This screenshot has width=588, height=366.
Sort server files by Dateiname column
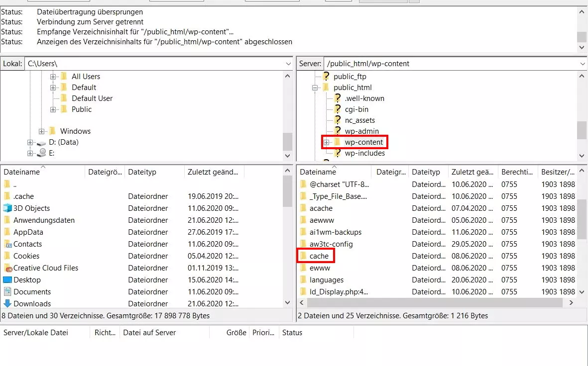pos(334,172)
